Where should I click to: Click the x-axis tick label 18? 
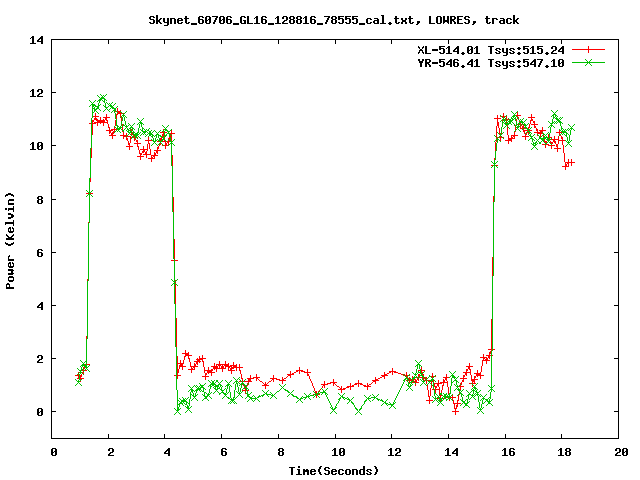point(564,452)
